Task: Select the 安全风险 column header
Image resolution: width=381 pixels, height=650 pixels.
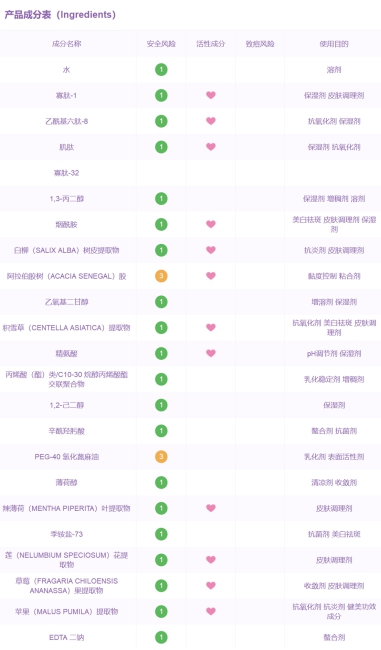Action: (161, 44)
